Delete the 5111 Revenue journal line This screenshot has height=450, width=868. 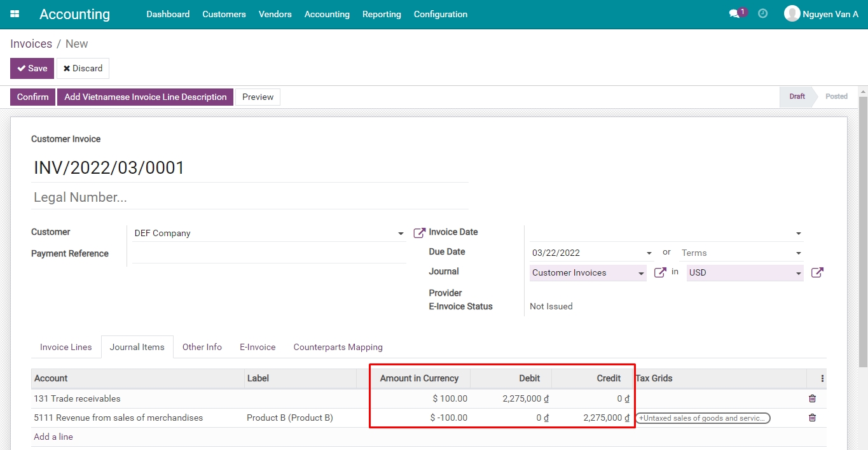[x=812, y=418]
